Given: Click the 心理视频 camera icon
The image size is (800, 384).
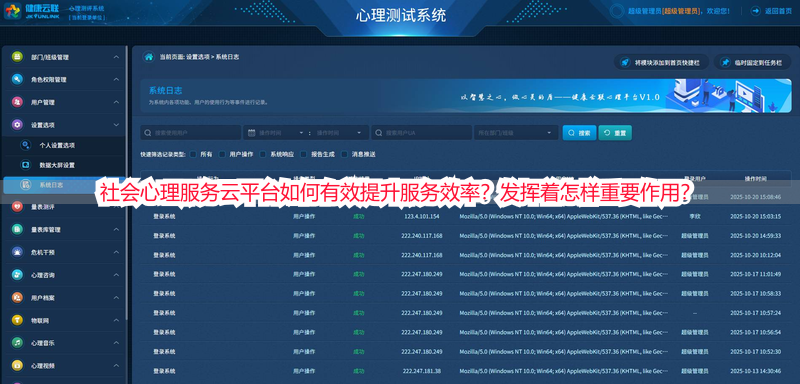Looking at the screenshot, I should 17,365.
